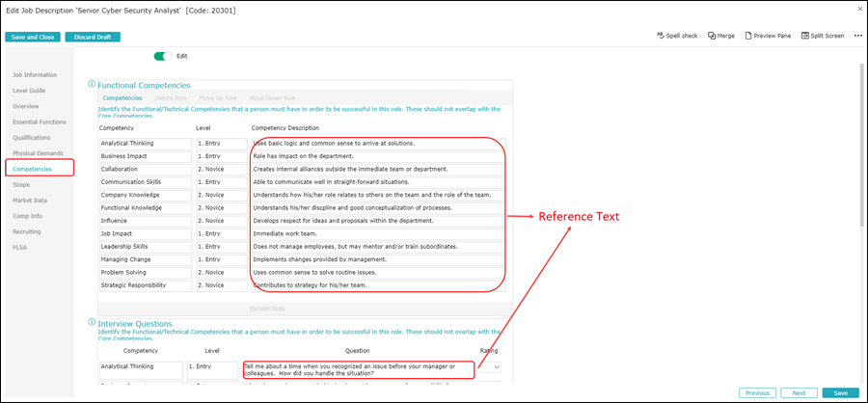Viewport: 868px width, 403px height.
Task: Open the three-dot more options menu
Action: click(x=857, y=36)
